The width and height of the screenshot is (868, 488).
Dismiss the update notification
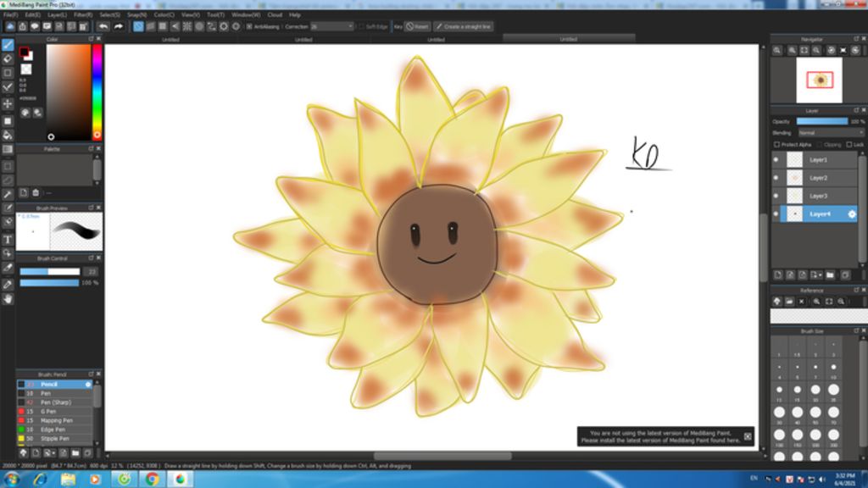click(x=748, y=436)
